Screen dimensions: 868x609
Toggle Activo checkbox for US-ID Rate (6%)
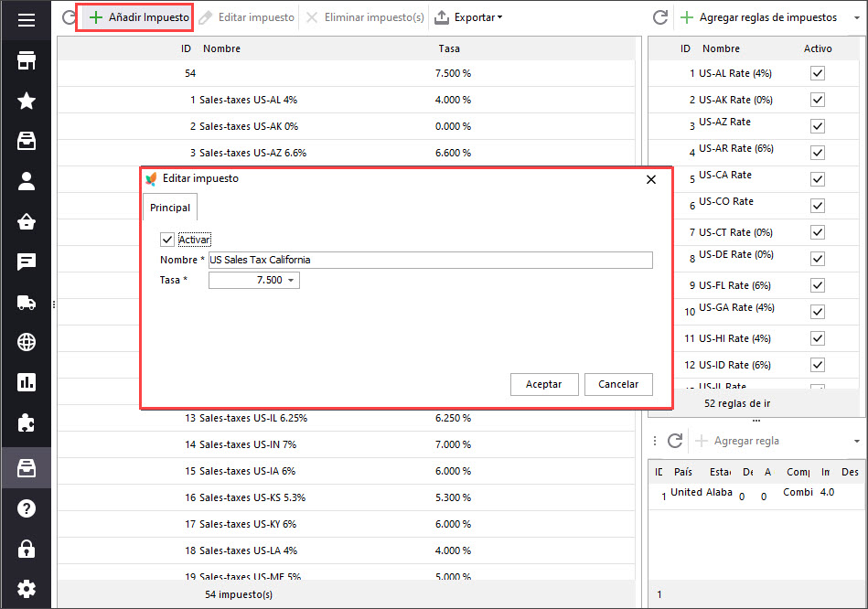click(x=818, y=365)
